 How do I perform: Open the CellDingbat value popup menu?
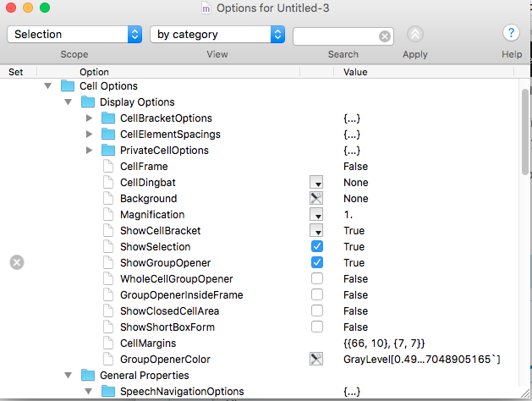[317, 183]
